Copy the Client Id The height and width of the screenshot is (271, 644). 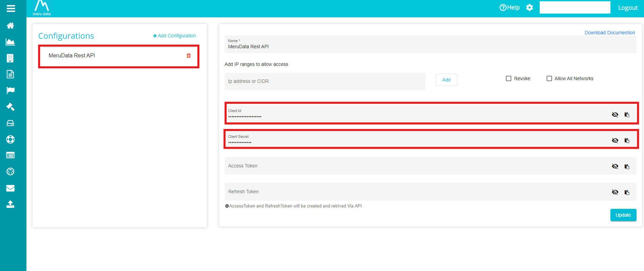(627, 115)
